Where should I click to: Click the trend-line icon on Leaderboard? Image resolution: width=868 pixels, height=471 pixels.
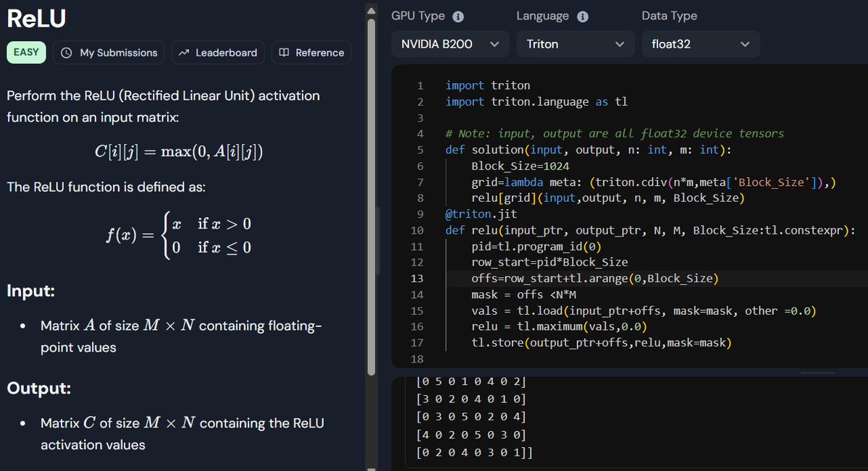pos(184,52)
